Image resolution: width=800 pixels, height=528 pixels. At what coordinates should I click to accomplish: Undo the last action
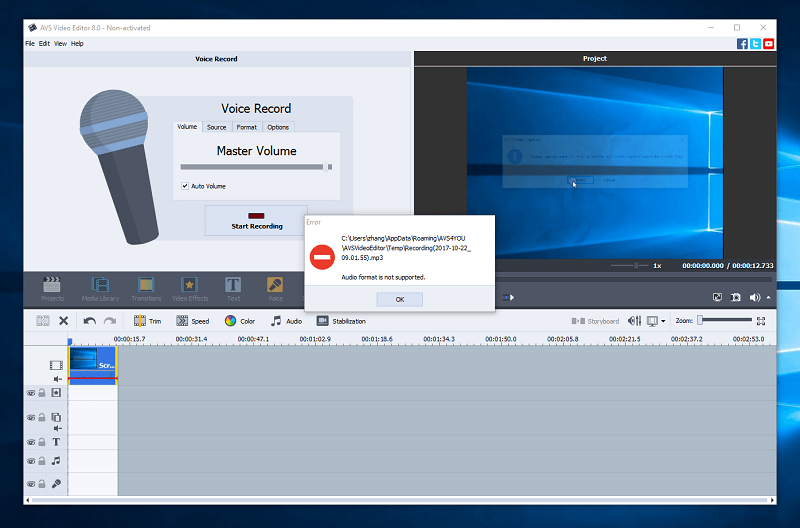[90, 321]
